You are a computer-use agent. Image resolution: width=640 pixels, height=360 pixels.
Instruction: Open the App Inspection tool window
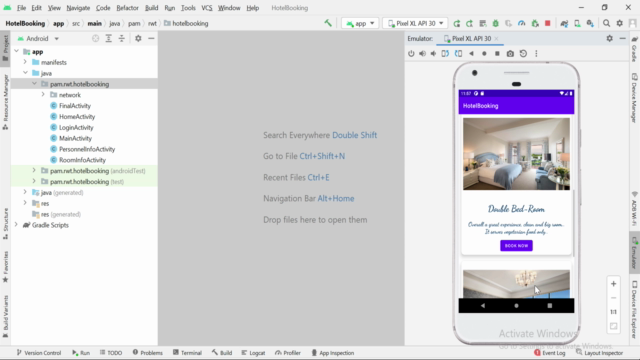coord(333,353)
